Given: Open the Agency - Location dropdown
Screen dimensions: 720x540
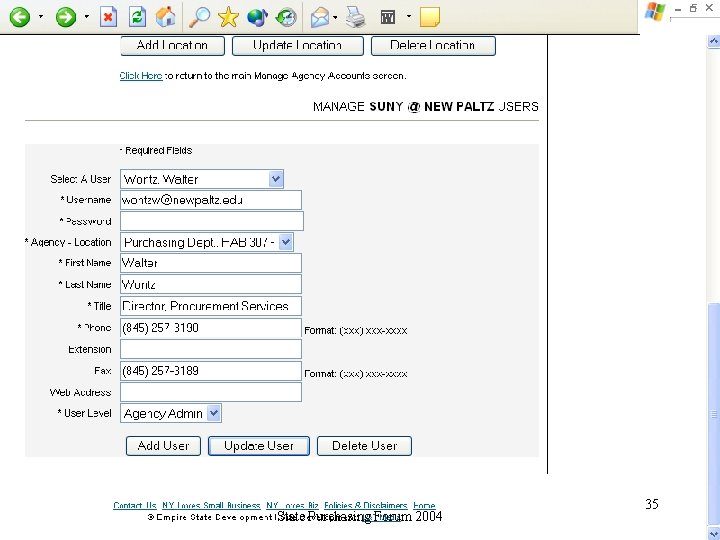Looking at the screenshot, I should tap(207, 242).
